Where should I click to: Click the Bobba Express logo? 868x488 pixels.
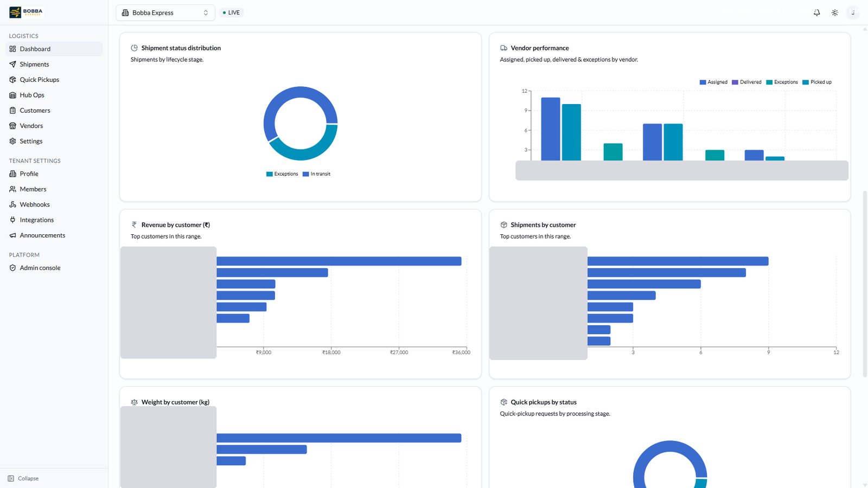coord(26,12)
